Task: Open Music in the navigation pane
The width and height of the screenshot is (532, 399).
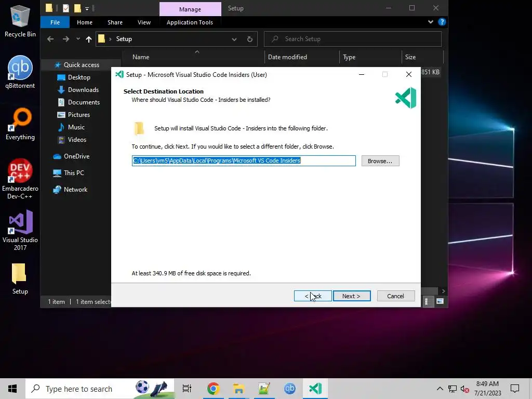Action: click(x=76, y=127)
